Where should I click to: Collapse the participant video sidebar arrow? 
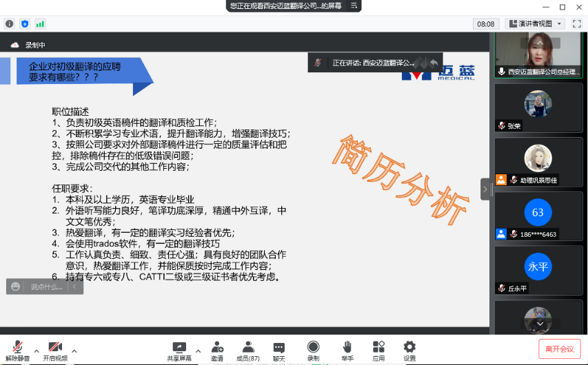pos(485,188)
